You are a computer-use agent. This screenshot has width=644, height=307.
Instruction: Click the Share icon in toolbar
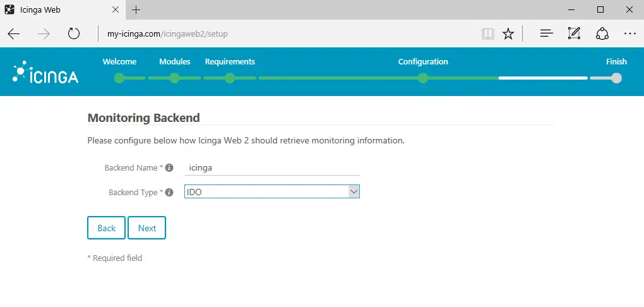coord(602,33)
